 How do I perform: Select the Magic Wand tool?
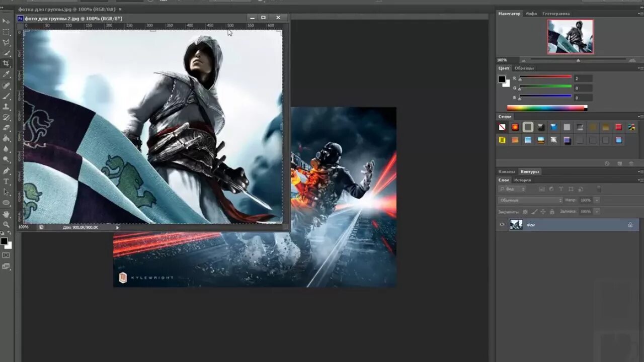click(6, 53)
